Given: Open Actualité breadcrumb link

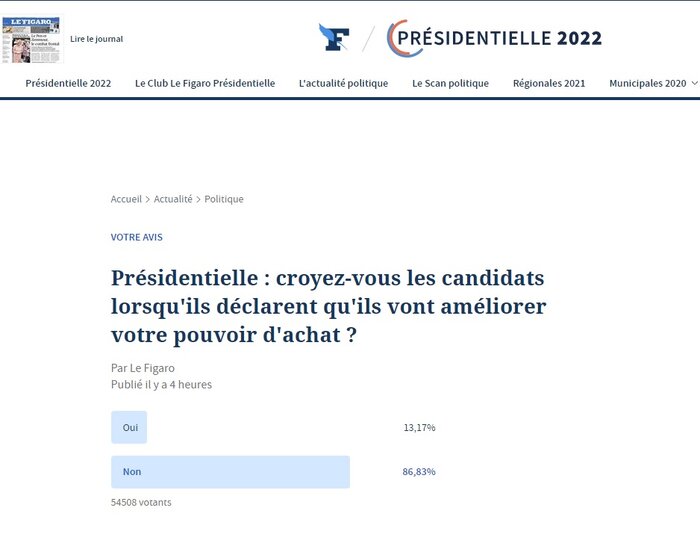Looking at the screenshot, I should point(173,199).
